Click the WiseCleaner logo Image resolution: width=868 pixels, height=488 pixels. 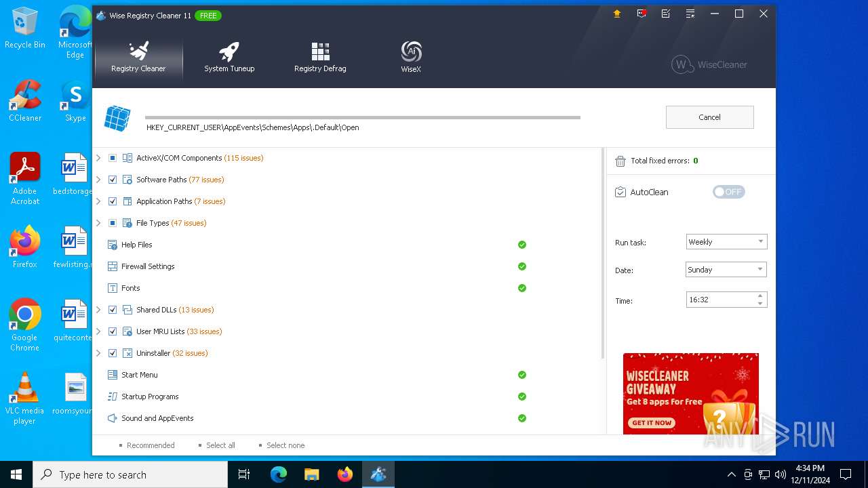pyautogui.click(x=709, y=64)
